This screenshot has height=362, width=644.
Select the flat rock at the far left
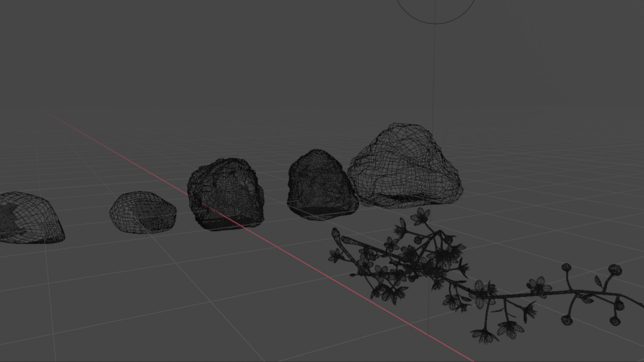pos(32,218)
